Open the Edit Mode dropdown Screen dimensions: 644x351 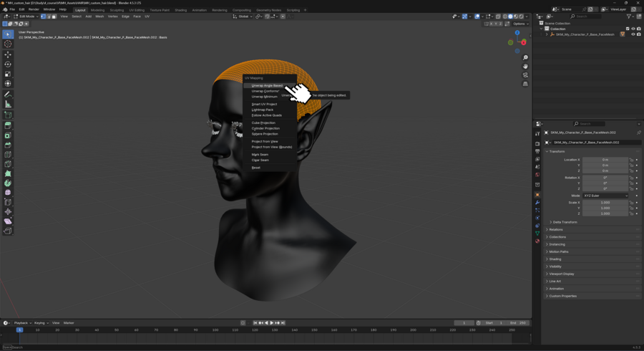click(x=25, y=16)
